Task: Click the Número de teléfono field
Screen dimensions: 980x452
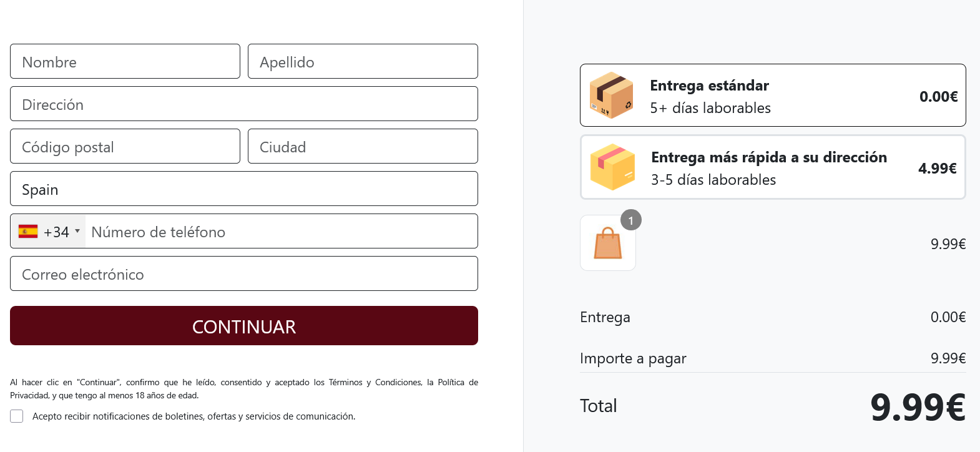Action: tap(282, 231)
